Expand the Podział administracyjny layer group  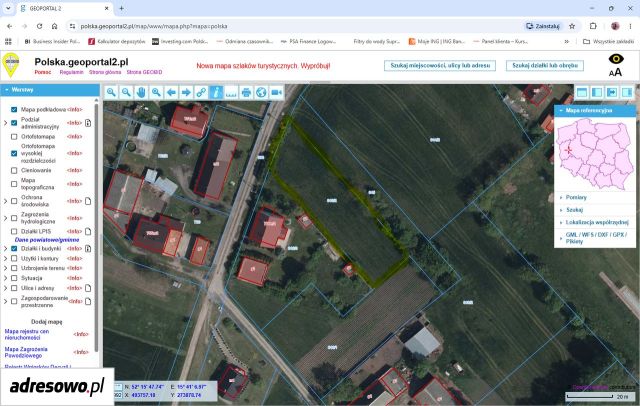[x=5, y=123]
